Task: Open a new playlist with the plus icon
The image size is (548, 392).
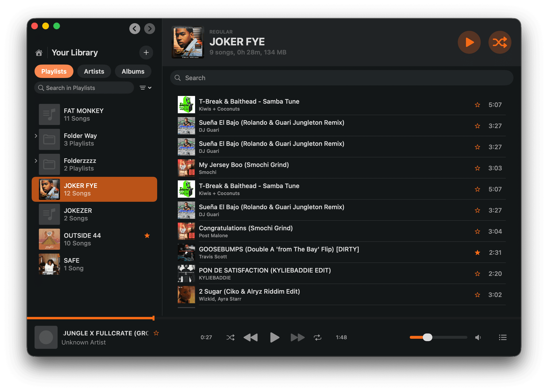Action: (146, 53)
